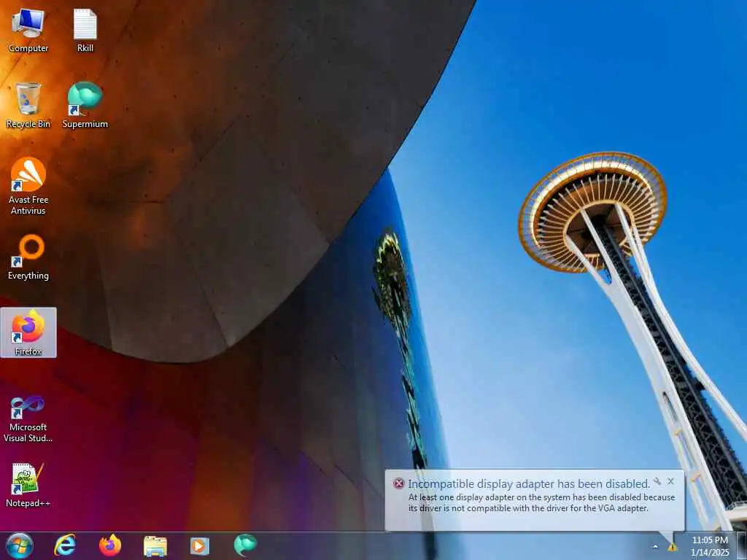The image size is (747, 560).
Task: Select the Recycle Bin icon
Action: (x=28, y=105)
